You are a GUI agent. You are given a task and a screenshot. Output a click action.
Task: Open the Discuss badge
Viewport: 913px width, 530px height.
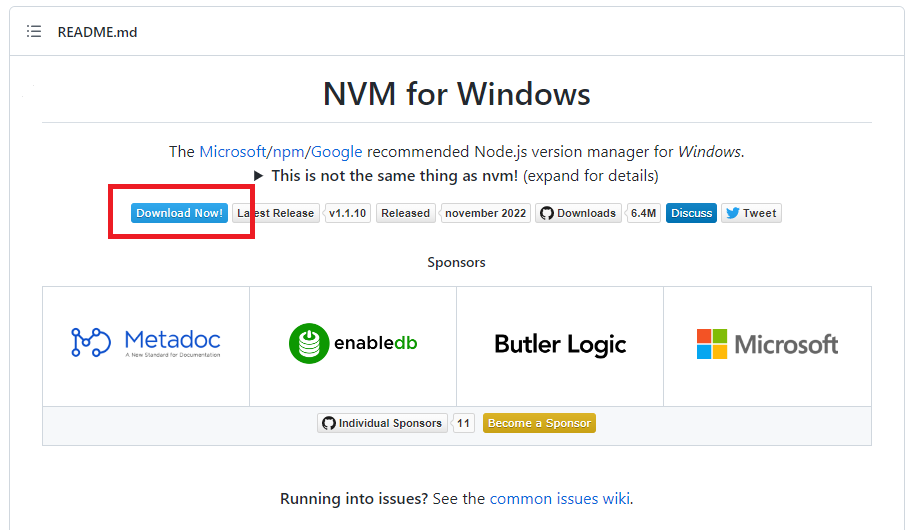[691, 213]
